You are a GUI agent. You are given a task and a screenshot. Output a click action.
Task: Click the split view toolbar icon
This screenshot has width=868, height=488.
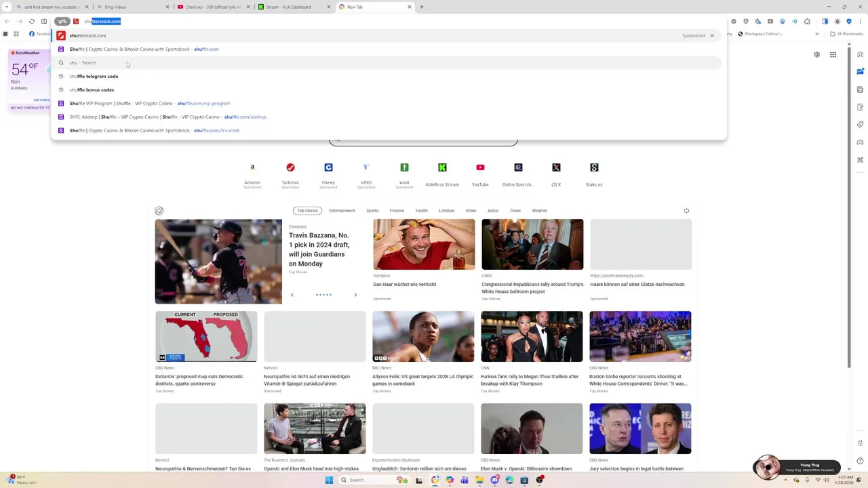click(44, 21)
